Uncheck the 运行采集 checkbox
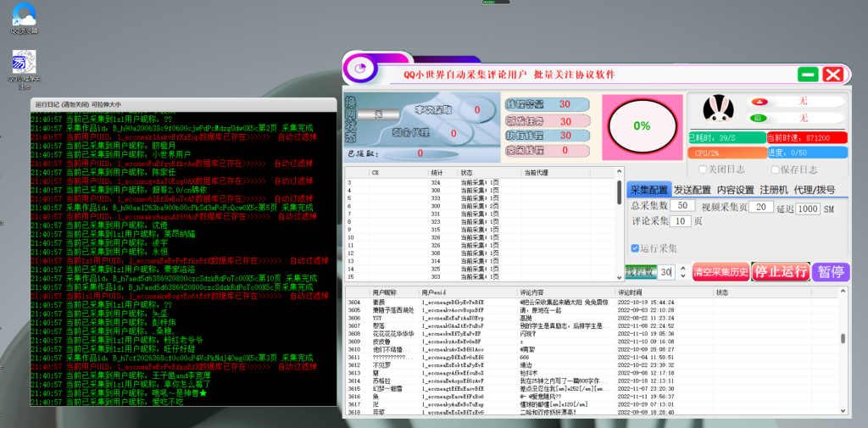868x428 pixels. point(635,248)
